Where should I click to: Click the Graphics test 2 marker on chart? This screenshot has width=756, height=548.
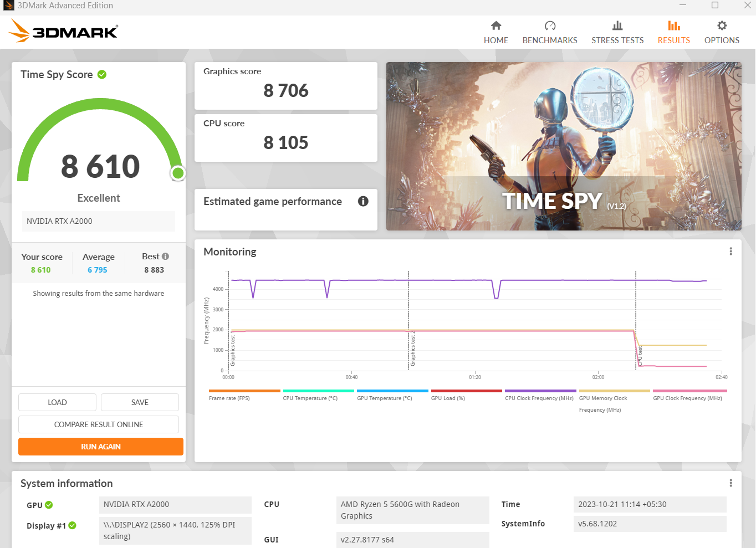pos(412,349)
